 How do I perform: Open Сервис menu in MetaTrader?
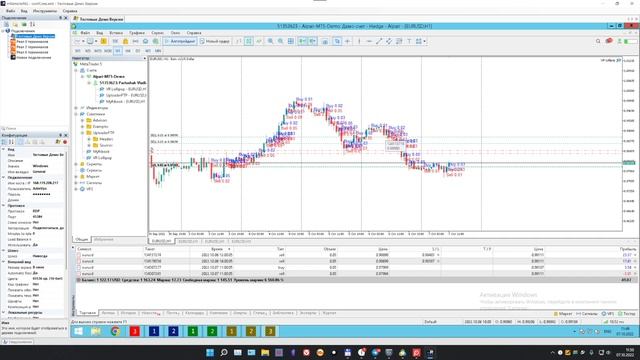tap(158, 33)
